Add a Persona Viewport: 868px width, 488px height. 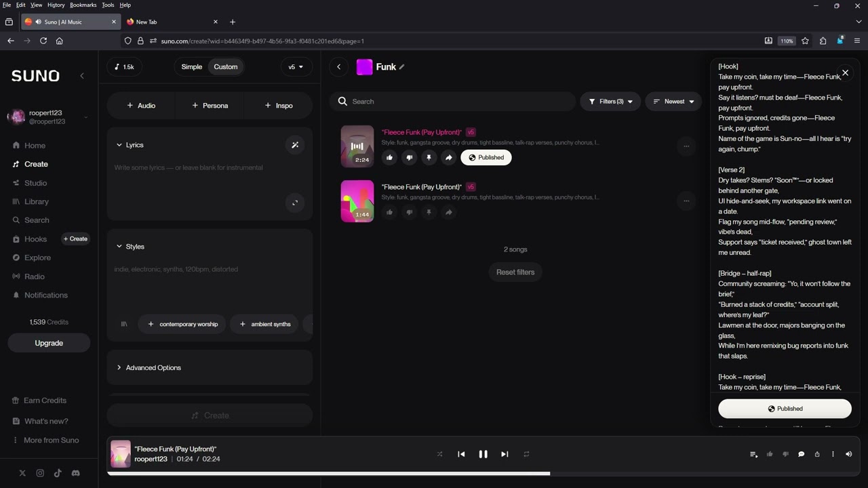tap(210, 106)
